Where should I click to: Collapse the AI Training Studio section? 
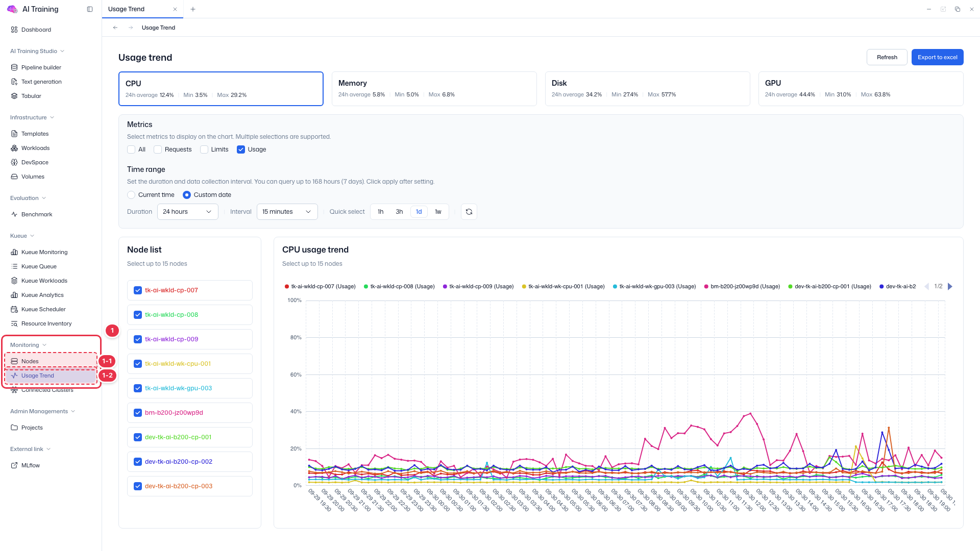tap(37, 51)
